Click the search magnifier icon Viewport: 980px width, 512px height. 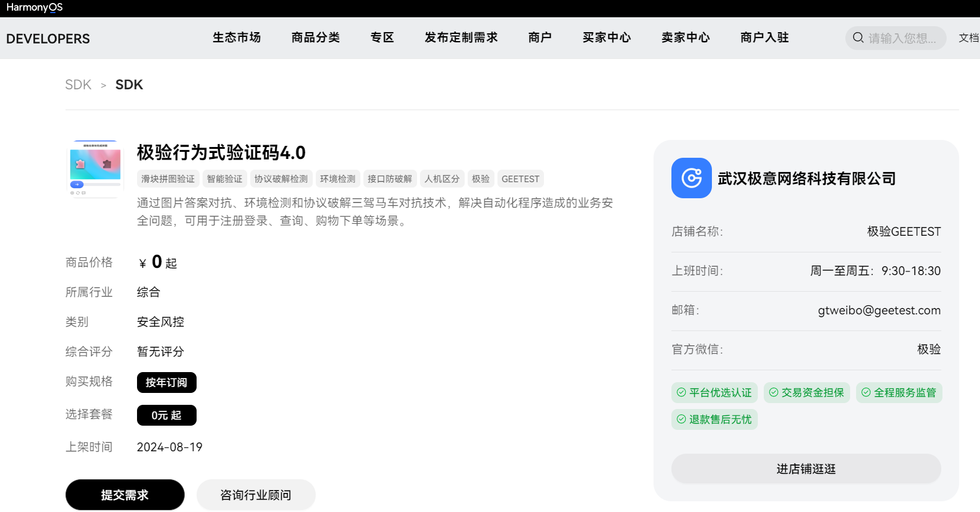click(858, 38)
